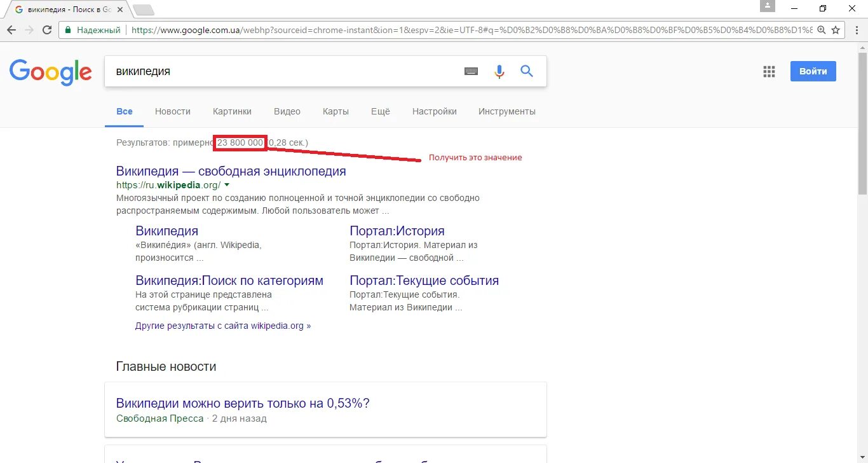Click the 'Войти' sign-in button
868x463 pixels.
(x=813, y=71)
